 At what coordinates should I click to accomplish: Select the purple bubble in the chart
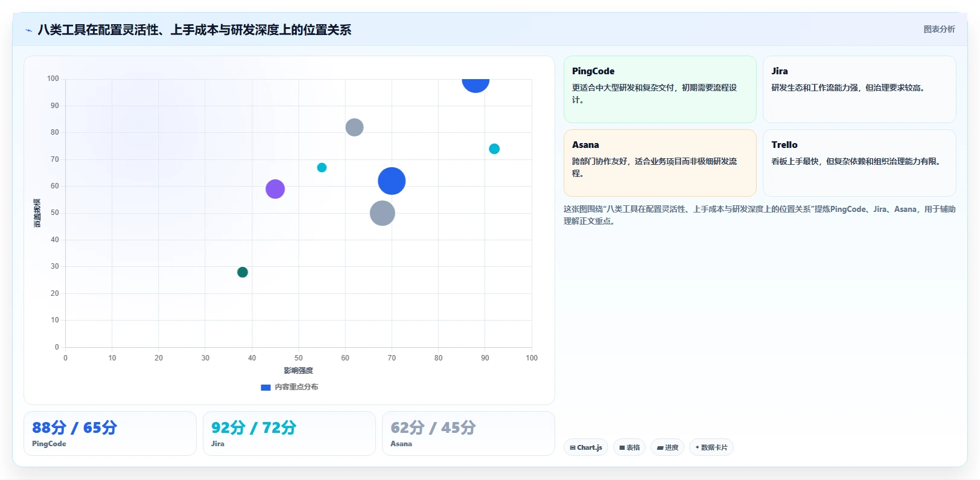(275, 189)
